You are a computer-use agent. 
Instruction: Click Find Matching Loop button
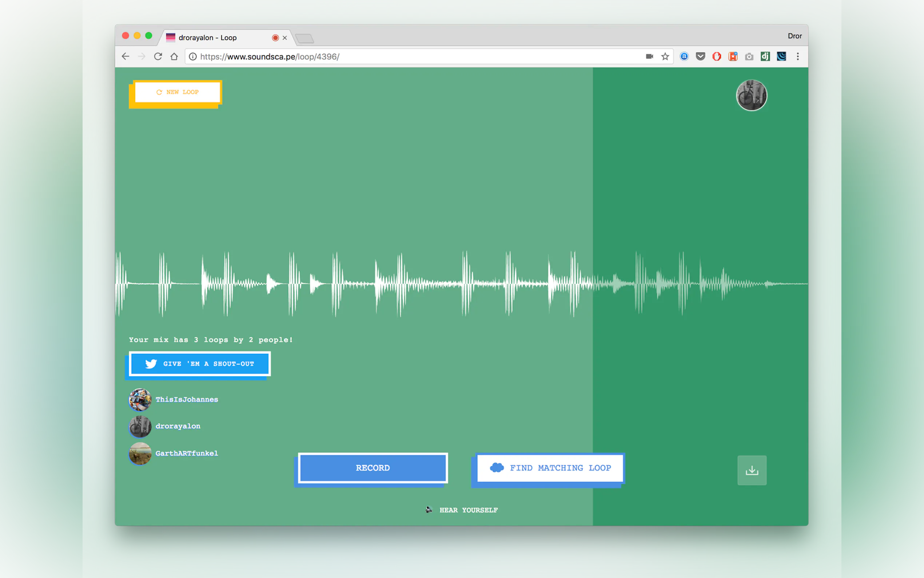pos(550,468)
